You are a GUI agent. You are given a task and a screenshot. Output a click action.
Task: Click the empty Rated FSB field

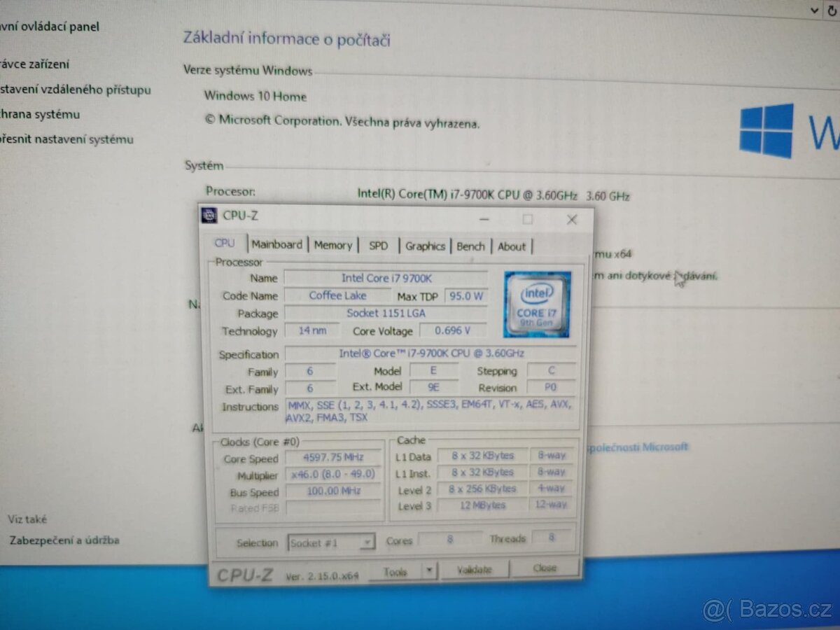coord(333,508)
